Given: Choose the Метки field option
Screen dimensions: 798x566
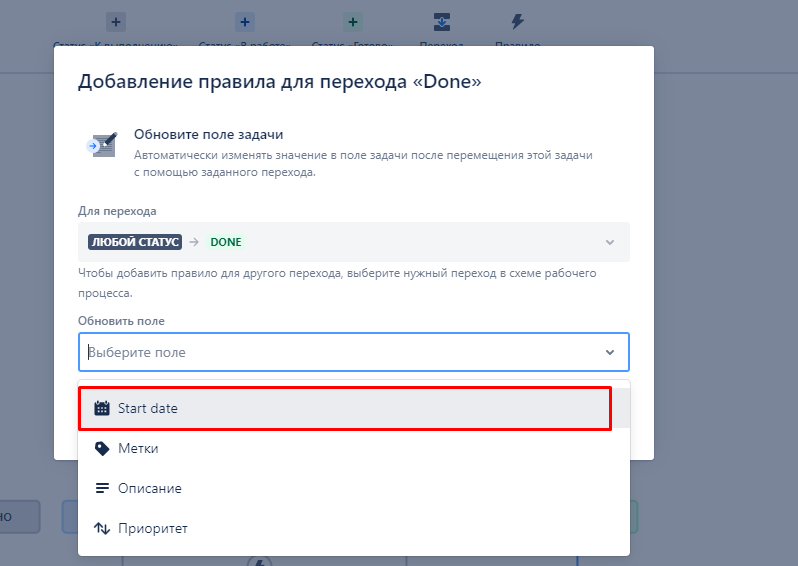Looking at the screenshot, I should pyautogui.click(x=354, y=448).
